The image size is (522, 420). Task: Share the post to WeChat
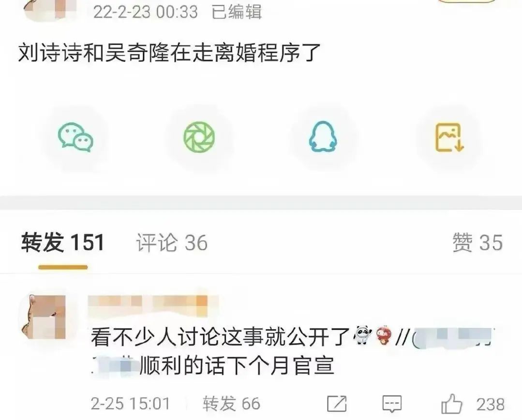click(75, 137)
